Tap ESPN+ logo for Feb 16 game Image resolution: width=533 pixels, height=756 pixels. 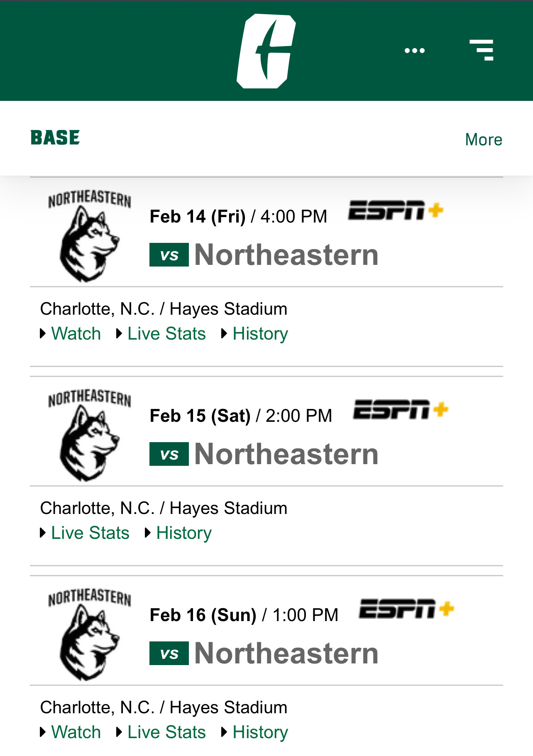(406, 609)
